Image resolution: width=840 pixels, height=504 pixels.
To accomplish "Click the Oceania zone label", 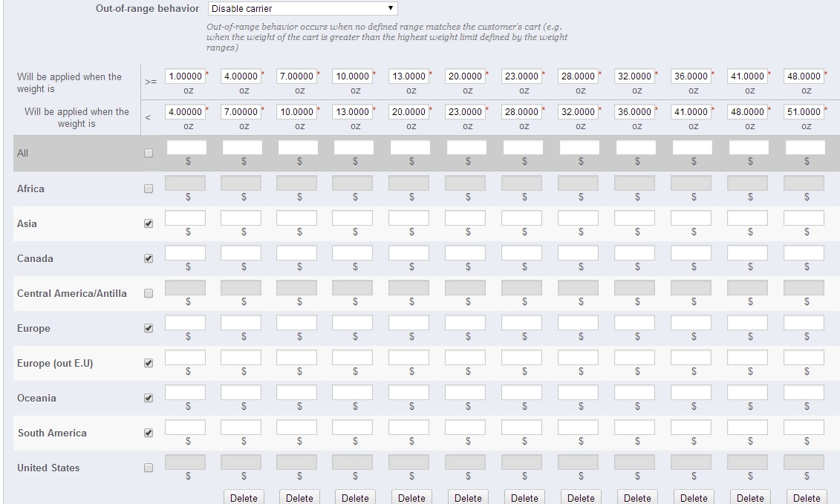I will 36,398.
